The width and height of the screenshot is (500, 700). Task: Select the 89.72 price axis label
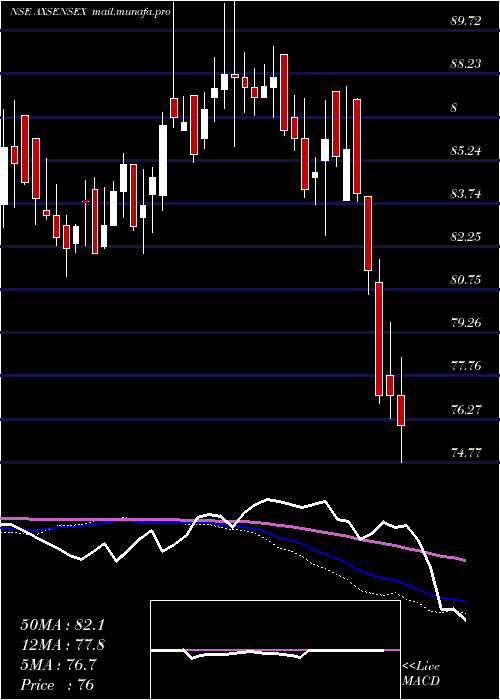[466, 21]
